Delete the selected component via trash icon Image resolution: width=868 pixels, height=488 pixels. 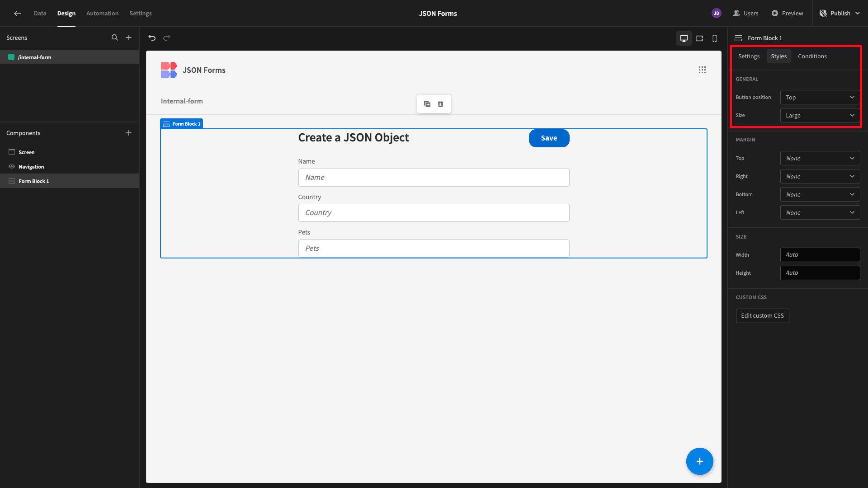pos(441,104)
